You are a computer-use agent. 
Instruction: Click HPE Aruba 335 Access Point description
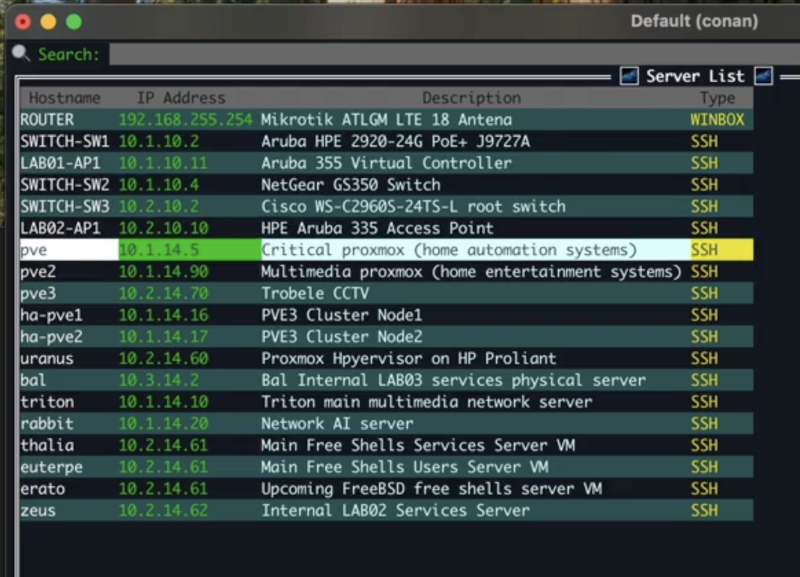378,228
